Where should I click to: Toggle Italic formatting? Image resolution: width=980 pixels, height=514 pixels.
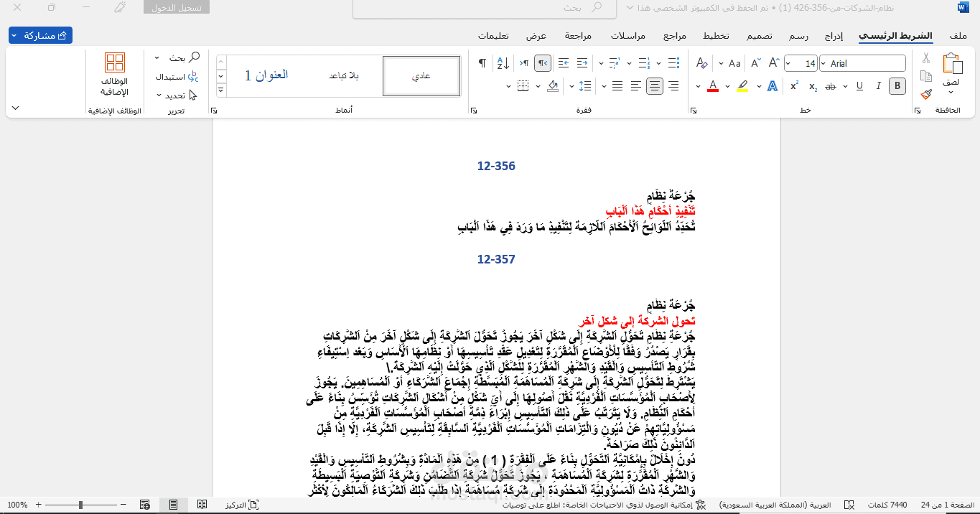[x=877, y=86]
